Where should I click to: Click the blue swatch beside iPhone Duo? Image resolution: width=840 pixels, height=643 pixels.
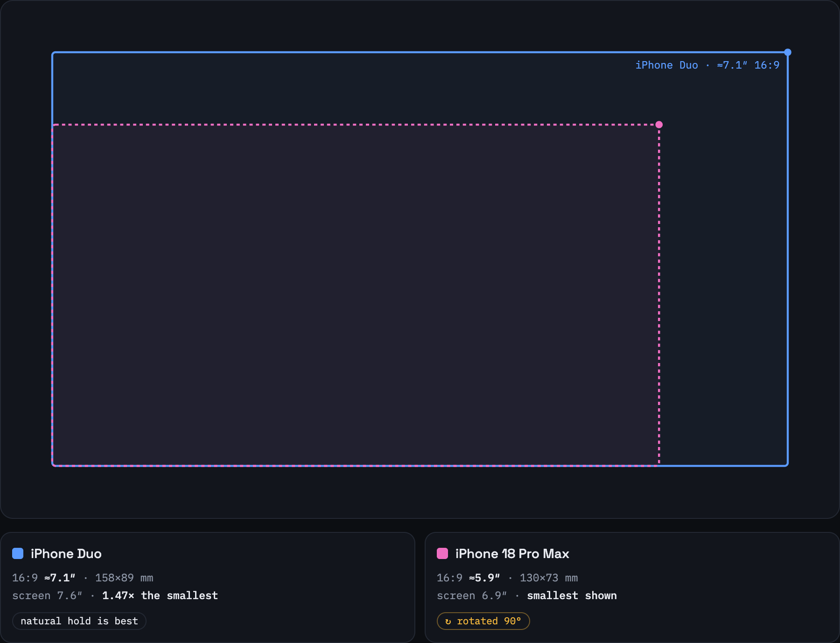click(x=18, y=553)
